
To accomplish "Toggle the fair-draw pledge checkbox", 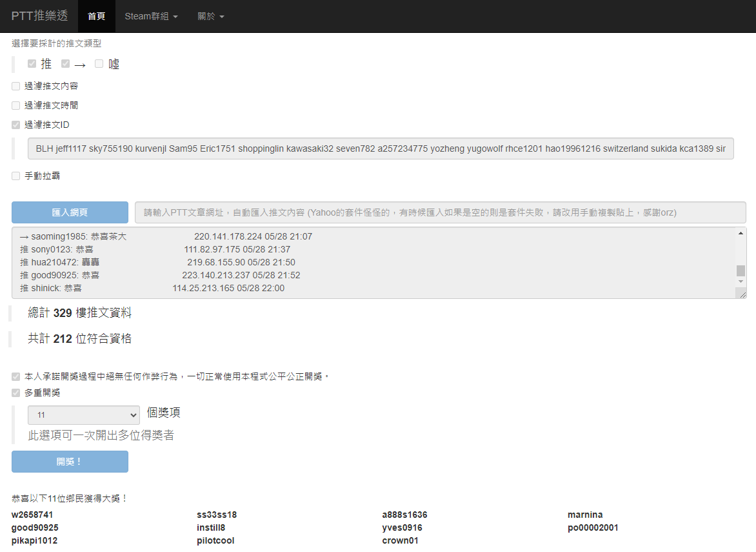I will (16, 377).
